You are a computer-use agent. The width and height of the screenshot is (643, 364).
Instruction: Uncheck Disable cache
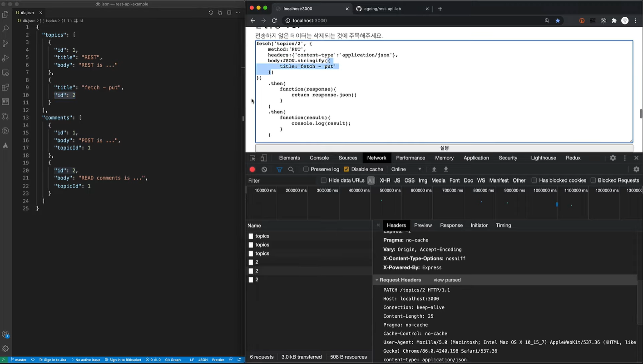pos(346,169)
